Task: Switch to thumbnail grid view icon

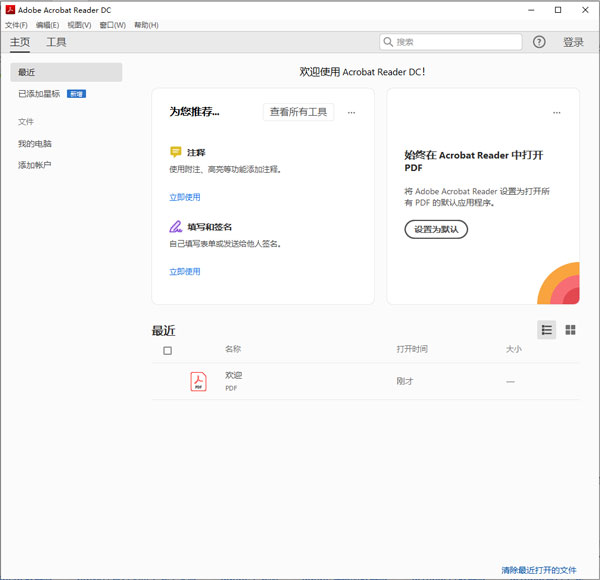Action: [570, 330]
